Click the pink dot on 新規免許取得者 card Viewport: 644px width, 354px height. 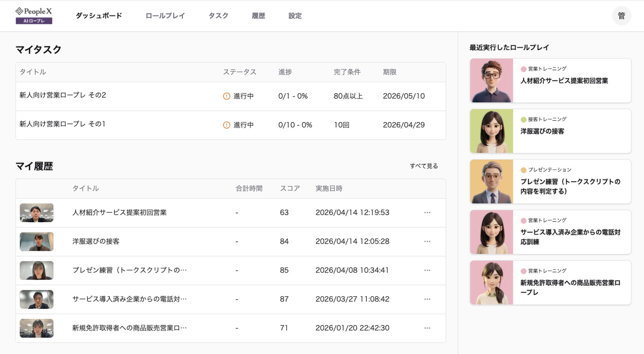[523, 271]
